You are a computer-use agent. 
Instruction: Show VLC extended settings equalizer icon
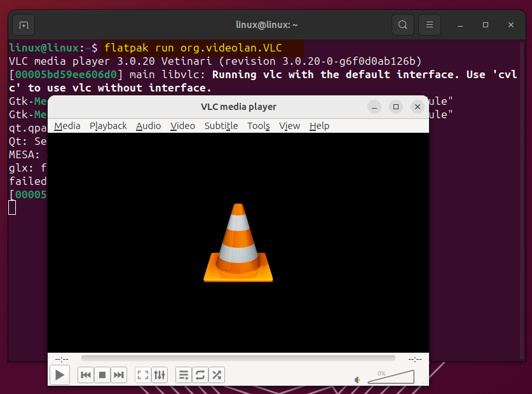pyautogui.click(x=160, y=375)
